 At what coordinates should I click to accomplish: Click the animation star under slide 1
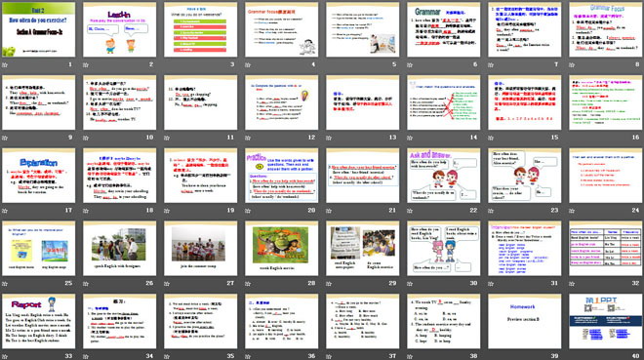(5, 64)
